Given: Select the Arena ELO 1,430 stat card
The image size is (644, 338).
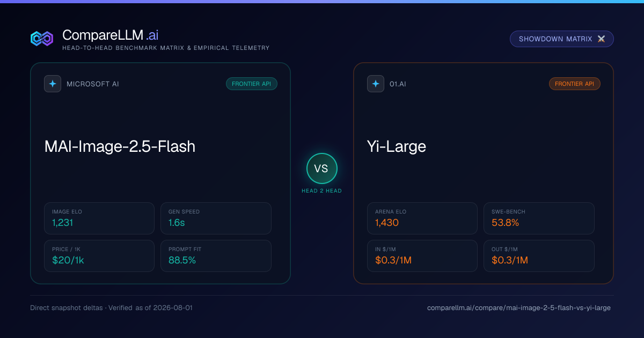Looking at the screenshot, I should (x=422, y=218).
